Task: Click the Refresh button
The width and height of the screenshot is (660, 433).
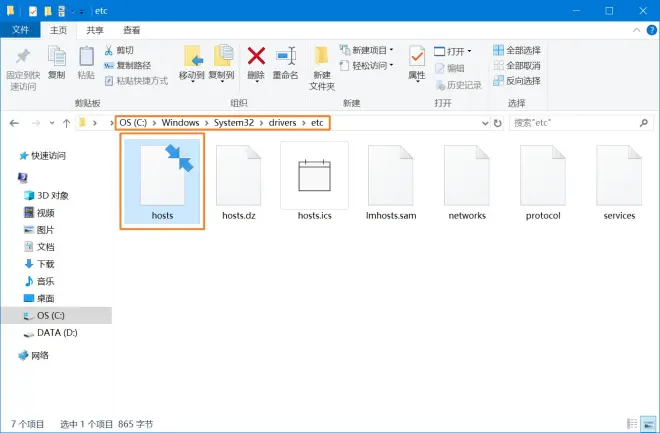Action: (x=498, y=123)
